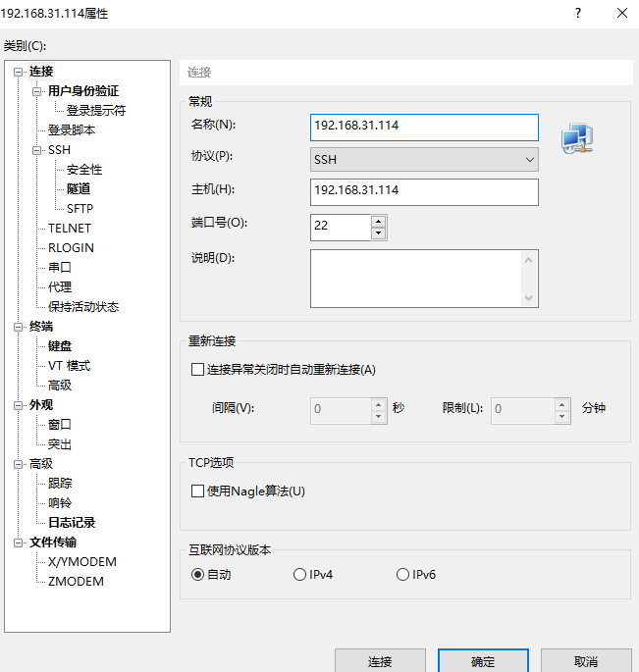Open 日志记录 logging settings
Viewport: 639px width, 672px height.
pos(72,523)
